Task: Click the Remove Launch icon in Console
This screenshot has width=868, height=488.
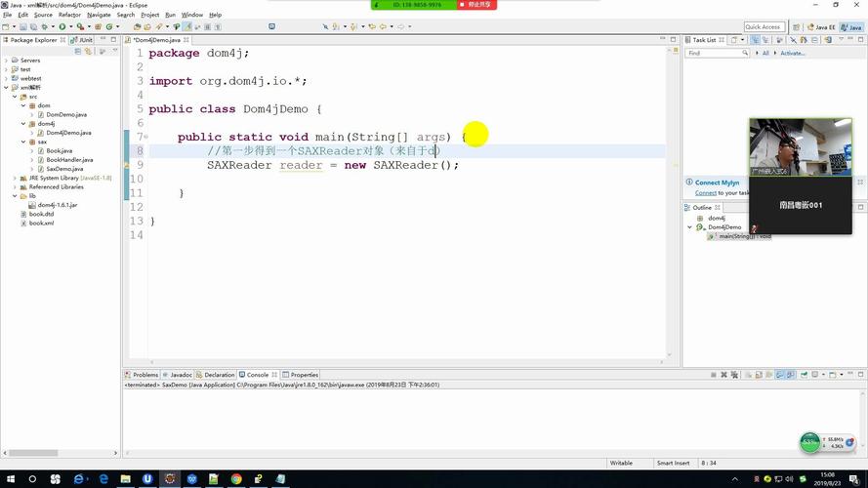Action: point(724,375)
